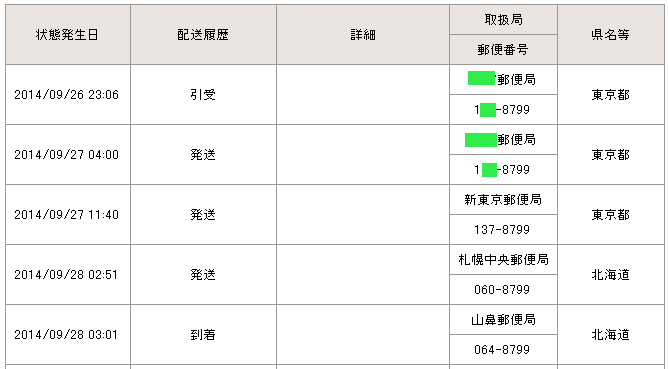Screen dimensions: 668x369
Task: Click the date 2014/09/27 11:40
Action: (x=66, y=215)
